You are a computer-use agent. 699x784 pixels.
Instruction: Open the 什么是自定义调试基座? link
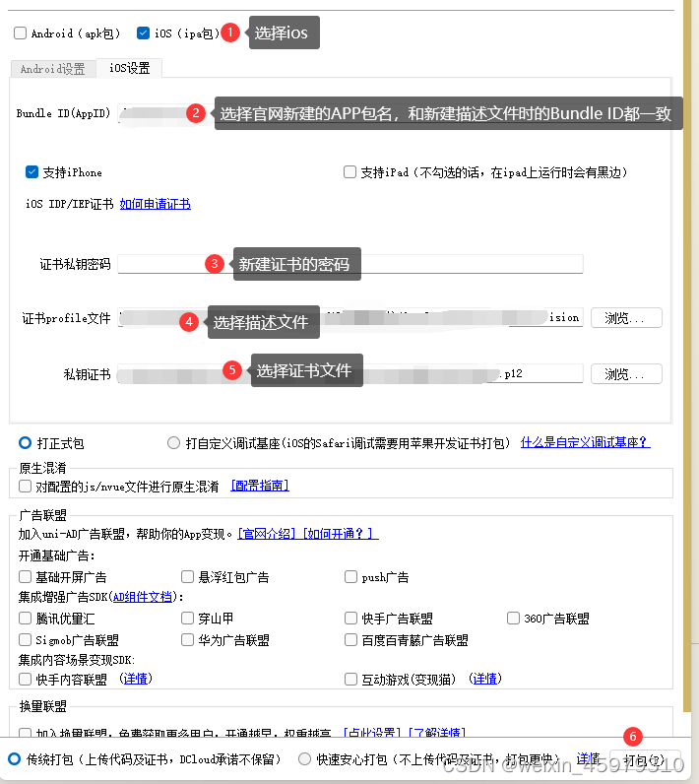585,442
